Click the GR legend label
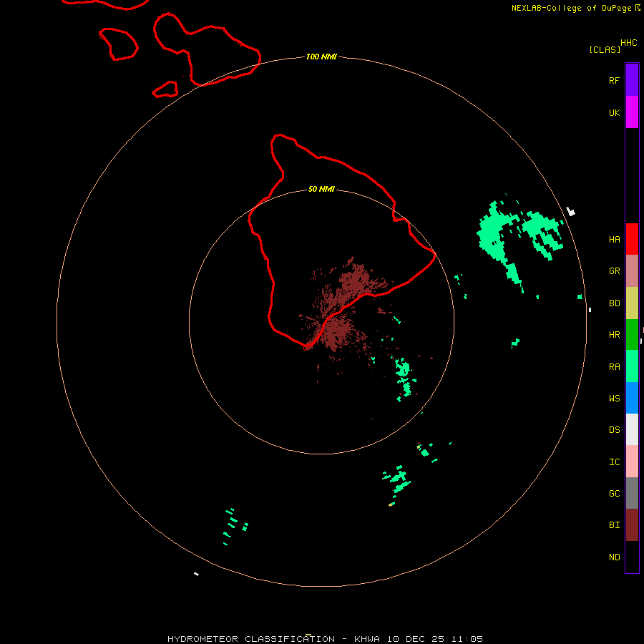Viewport: 644px width, 644px height. 614,271
